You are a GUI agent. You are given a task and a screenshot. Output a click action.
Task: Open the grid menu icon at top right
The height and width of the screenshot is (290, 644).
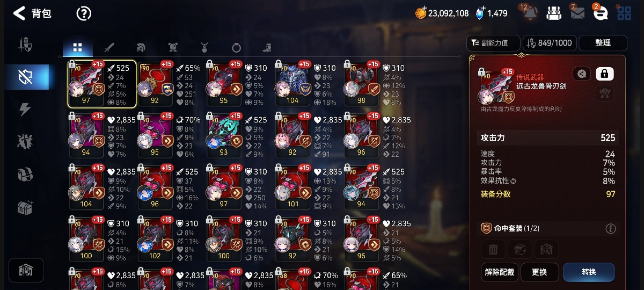click(624, 13)
